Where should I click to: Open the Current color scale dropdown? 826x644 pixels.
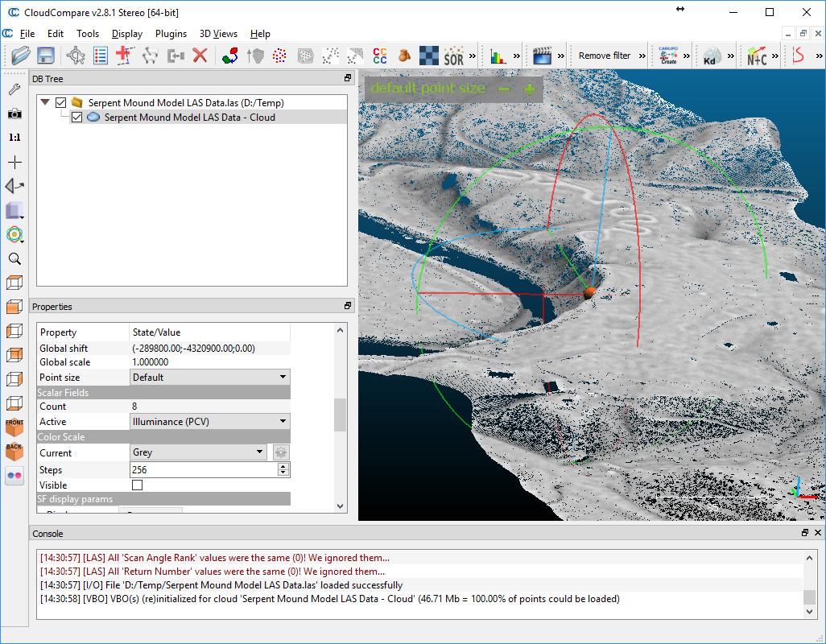(198, 453)
